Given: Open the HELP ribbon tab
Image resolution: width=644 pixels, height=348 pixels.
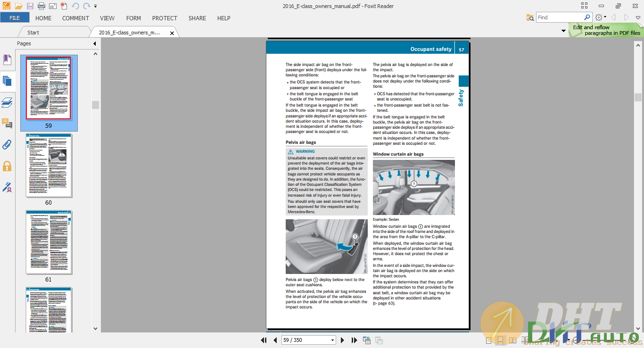Looking at the screenshot, I should [x=223, y=18].
